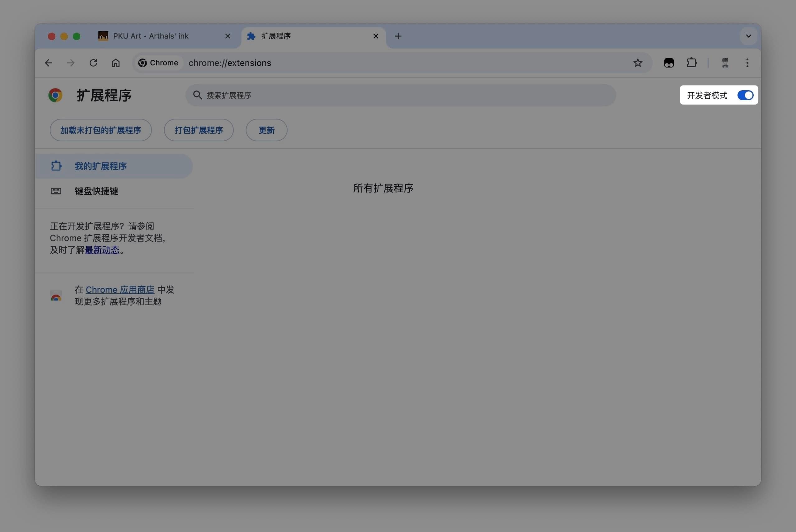
Task: Switch to the PKU Art tab
Action: click(x=151, y=36)
